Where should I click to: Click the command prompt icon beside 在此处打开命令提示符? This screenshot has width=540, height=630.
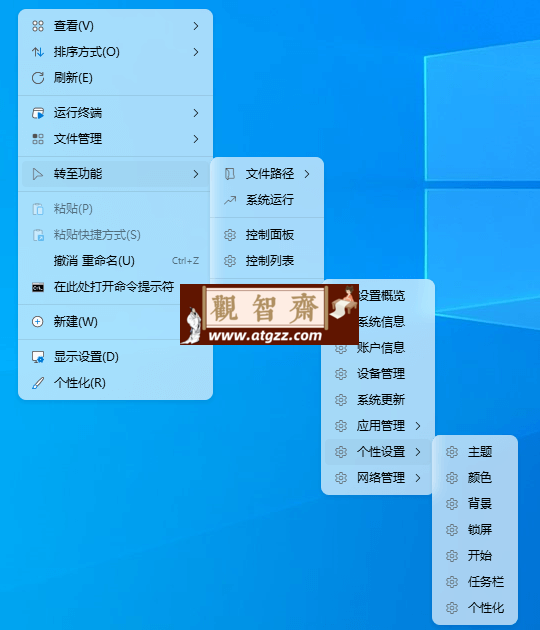point(38,287)
